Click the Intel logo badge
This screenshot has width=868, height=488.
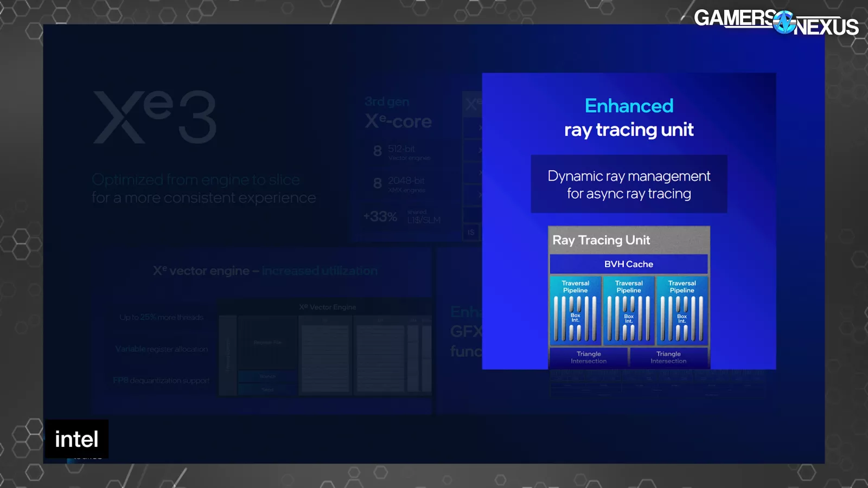[x=76, y=439]
